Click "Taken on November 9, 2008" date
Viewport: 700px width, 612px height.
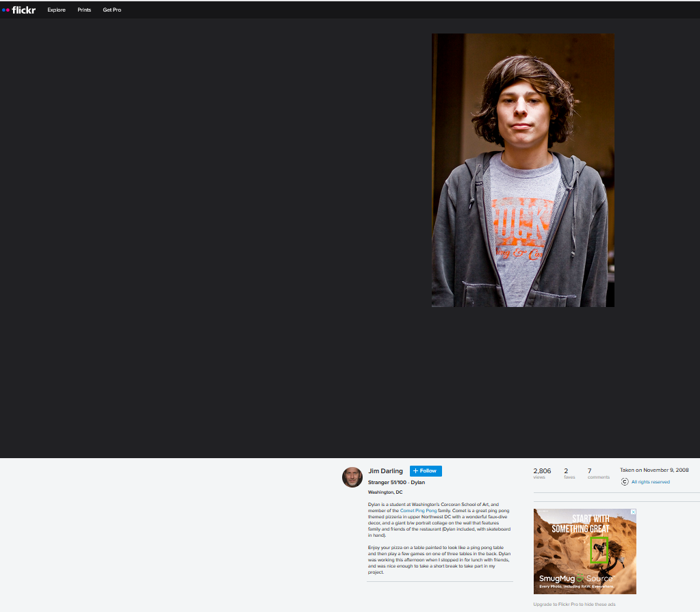point(654,470)
